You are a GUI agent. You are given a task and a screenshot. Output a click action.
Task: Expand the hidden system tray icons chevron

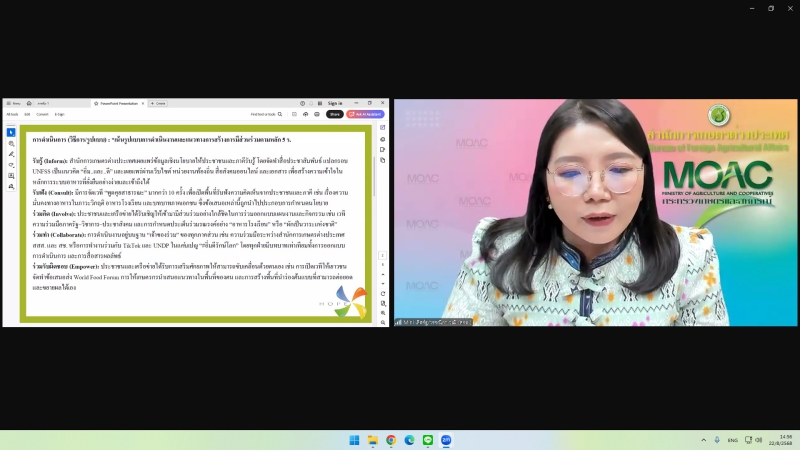[703, 440]
